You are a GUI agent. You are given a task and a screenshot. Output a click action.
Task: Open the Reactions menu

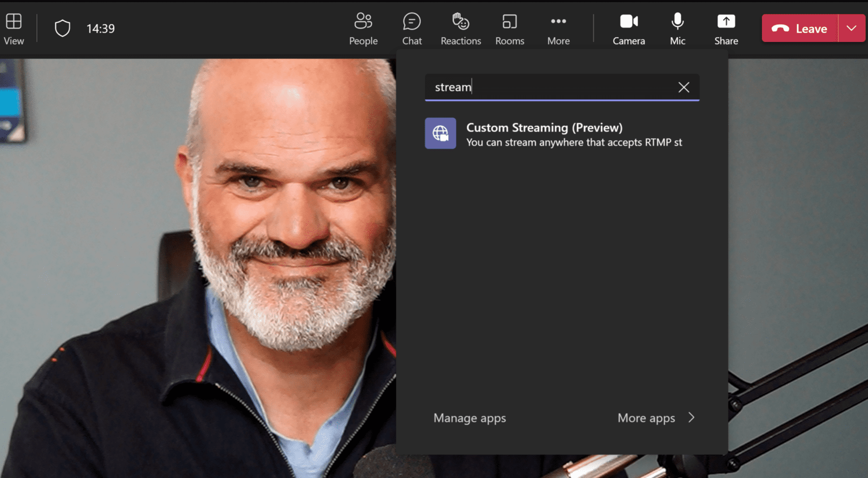[x=460, y=28]
